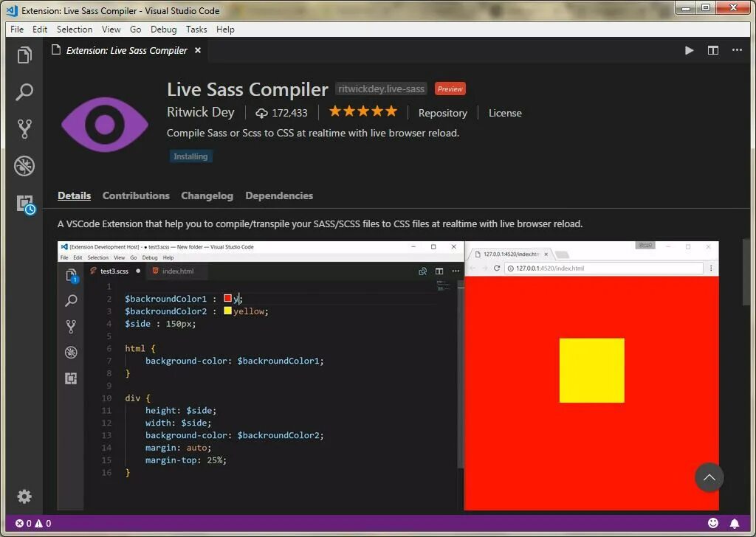Click the README intro sentence

pos(320,224)
